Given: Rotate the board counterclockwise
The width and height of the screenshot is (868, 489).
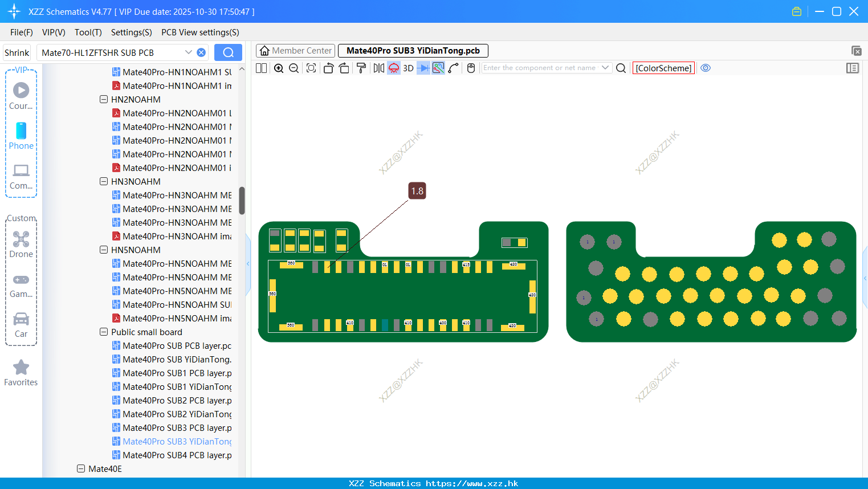Looking at the screenshot, I should click(x=328, y=68).
